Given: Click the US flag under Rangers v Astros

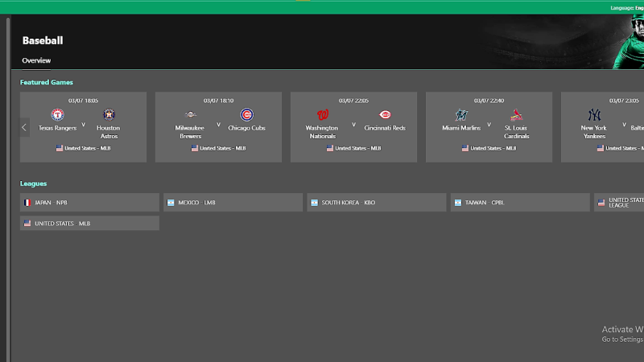Looking at the screenshot, I should pyautogui.click(x=60, y=148).
